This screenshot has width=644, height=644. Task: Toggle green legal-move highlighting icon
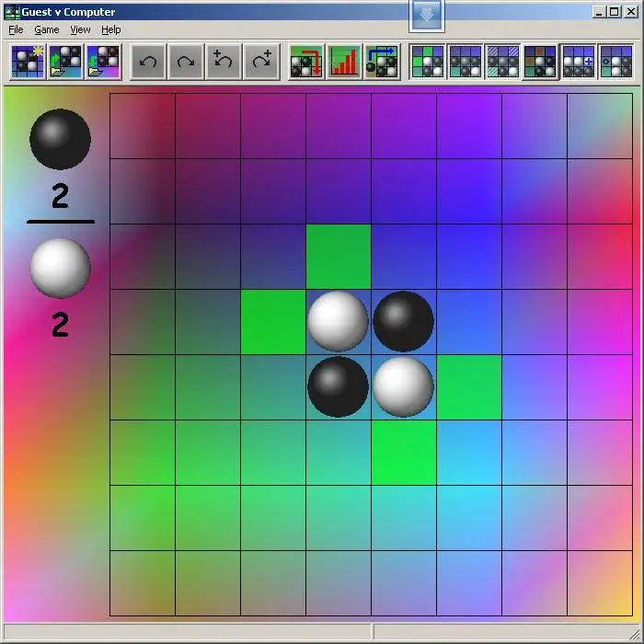tap(427, 62)
